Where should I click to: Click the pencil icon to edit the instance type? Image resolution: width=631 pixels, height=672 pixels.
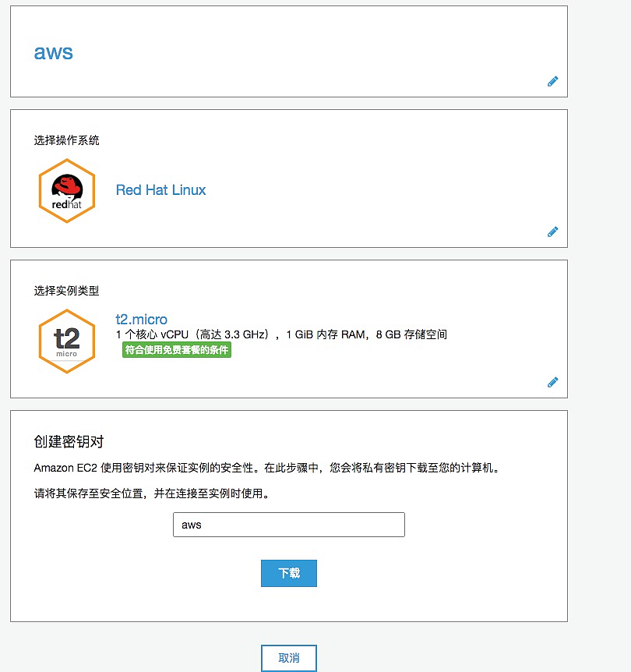coord(552,382)
